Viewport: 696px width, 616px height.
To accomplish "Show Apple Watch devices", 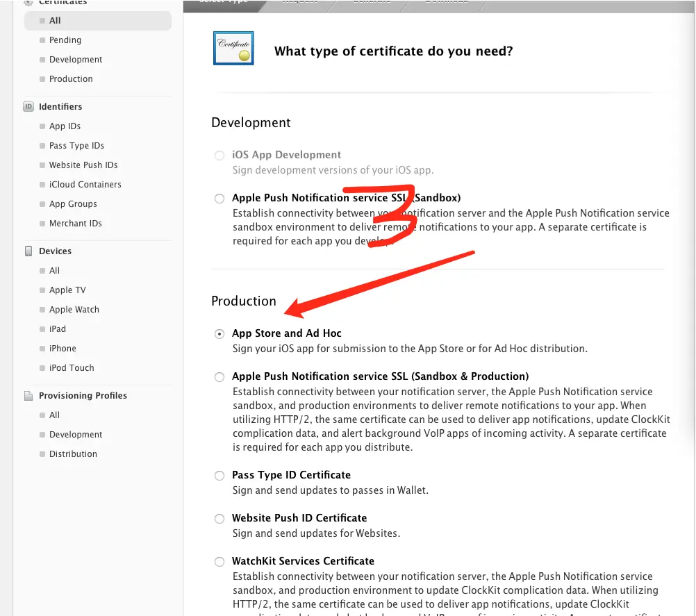I will (x=74, y=310).
